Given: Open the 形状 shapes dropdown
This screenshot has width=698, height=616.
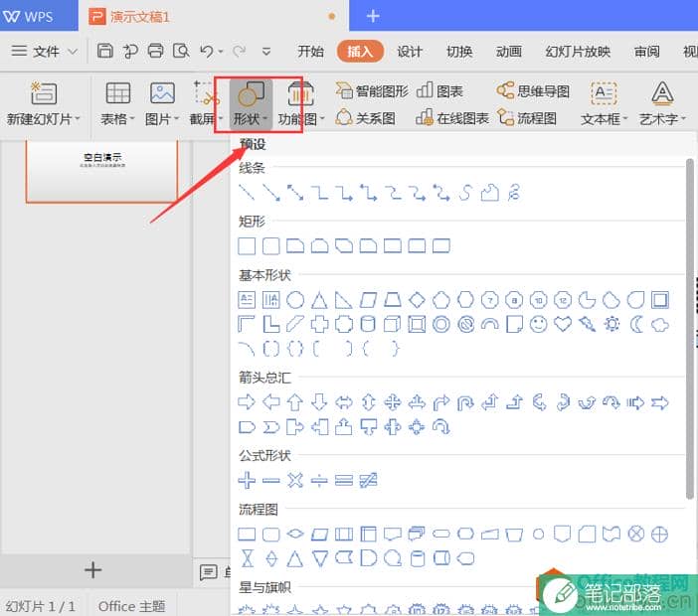Looking at the screenshot, I should point(251,104).
